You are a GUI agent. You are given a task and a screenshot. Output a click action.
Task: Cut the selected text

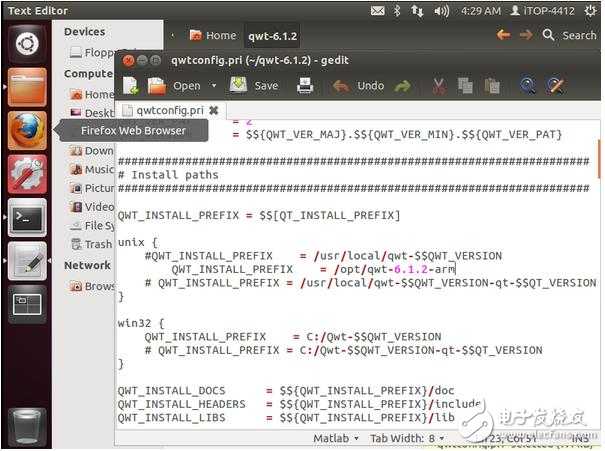coord(439,86)
